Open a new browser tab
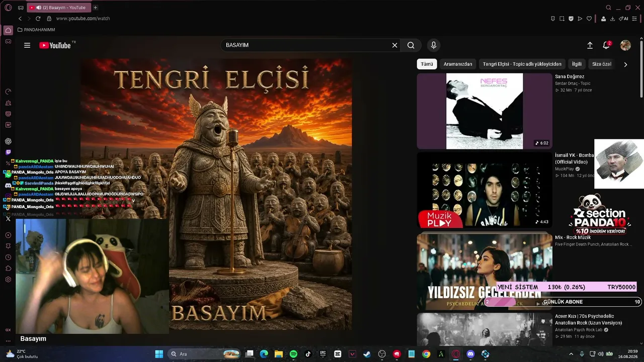This screenshot has height=362, width=644. 95,8
